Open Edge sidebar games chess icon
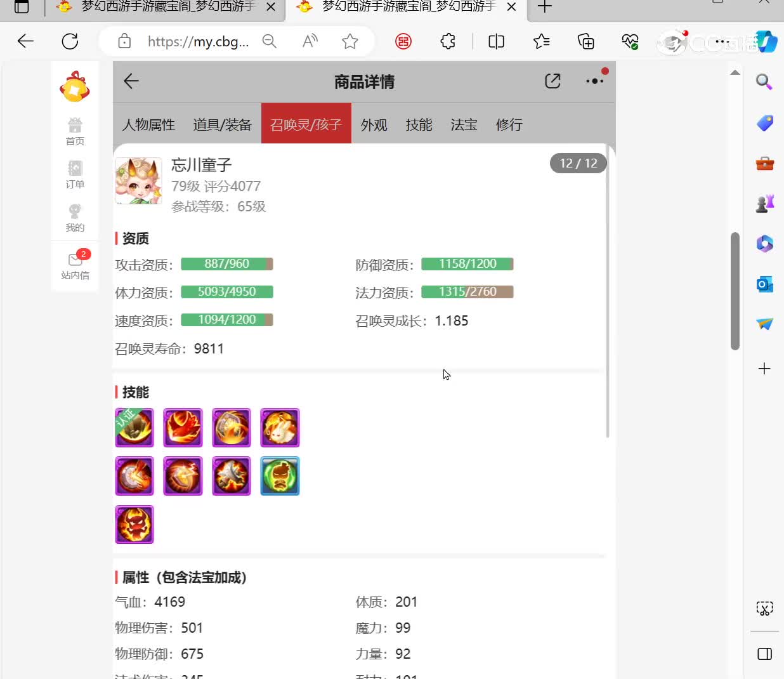This screenshot has width=784, height=679. [764, 204]
